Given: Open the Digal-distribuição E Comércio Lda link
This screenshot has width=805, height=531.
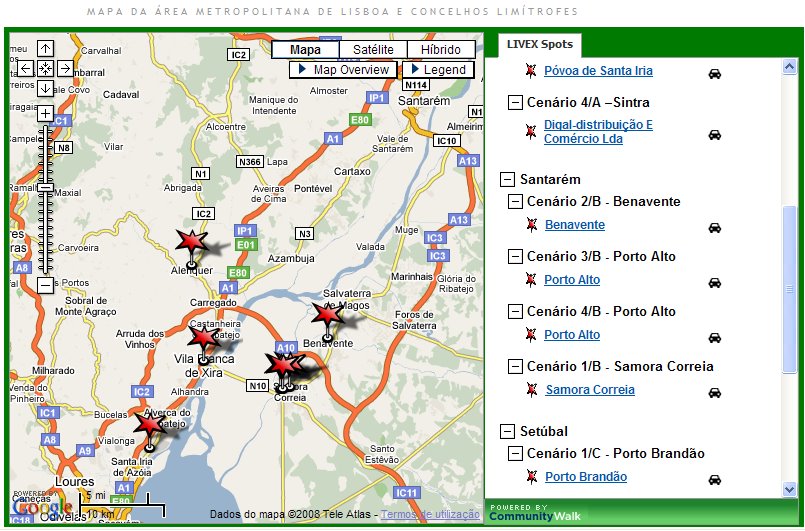Looking at the screenshot, I should 598,132.
